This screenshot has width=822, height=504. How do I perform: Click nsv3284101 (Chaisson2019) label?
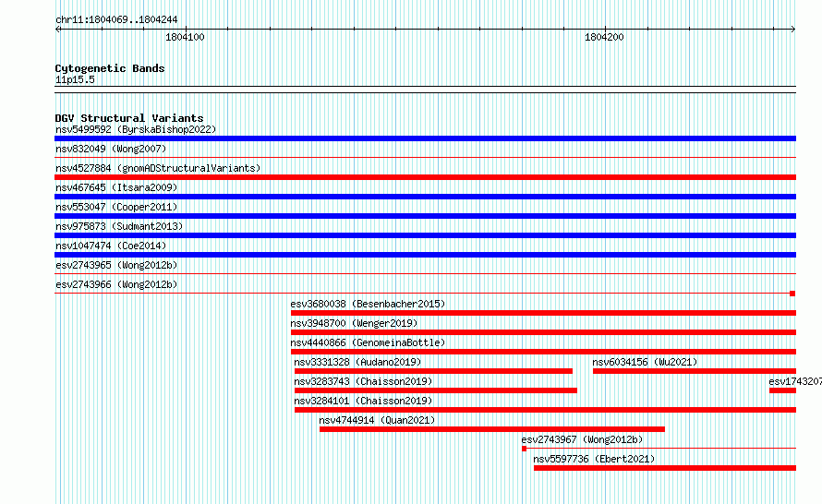pyautogui.click(x=363, y=401)
